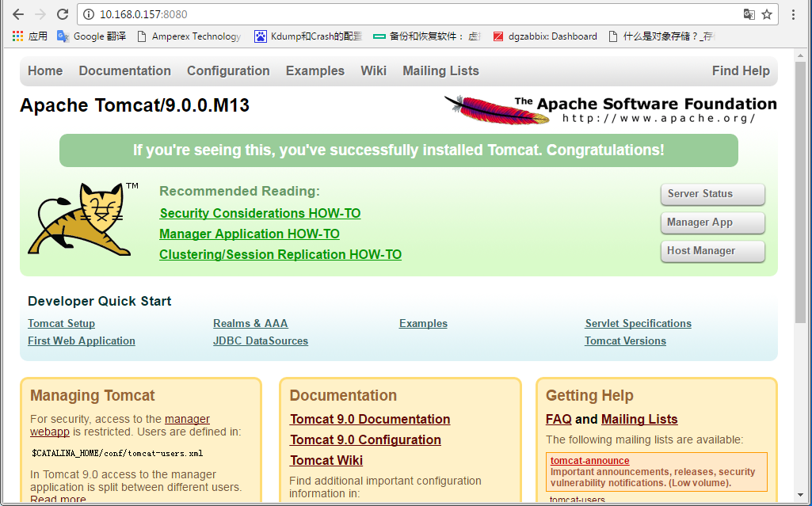The image size is (812, 506).
Task: Click the browser back arrow button
Action: click(17, 14)
